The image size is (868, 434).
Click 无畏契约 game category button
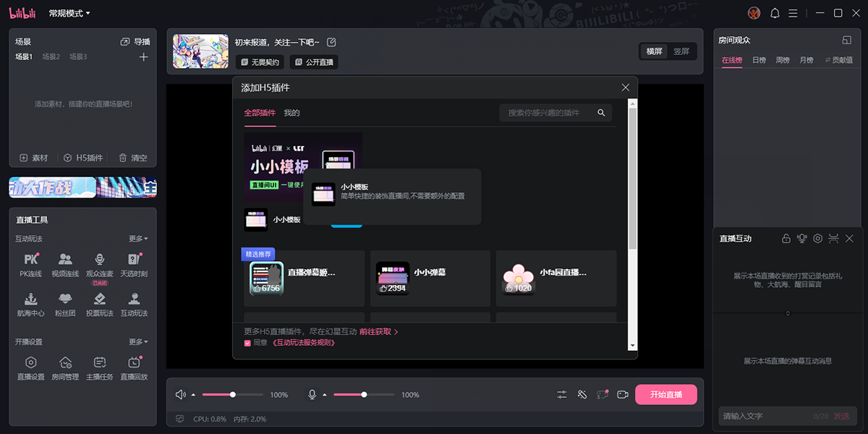click(x=259, y=62)
